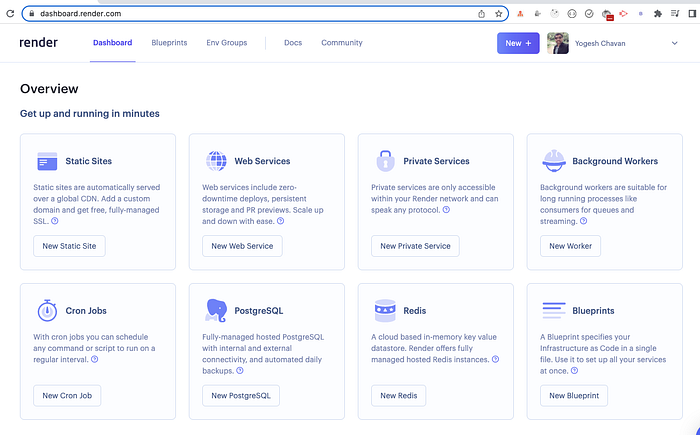Switch to Env Groups tab
Image resolution: width=700 pixels, height=435 pixels.
pos(227,43)
